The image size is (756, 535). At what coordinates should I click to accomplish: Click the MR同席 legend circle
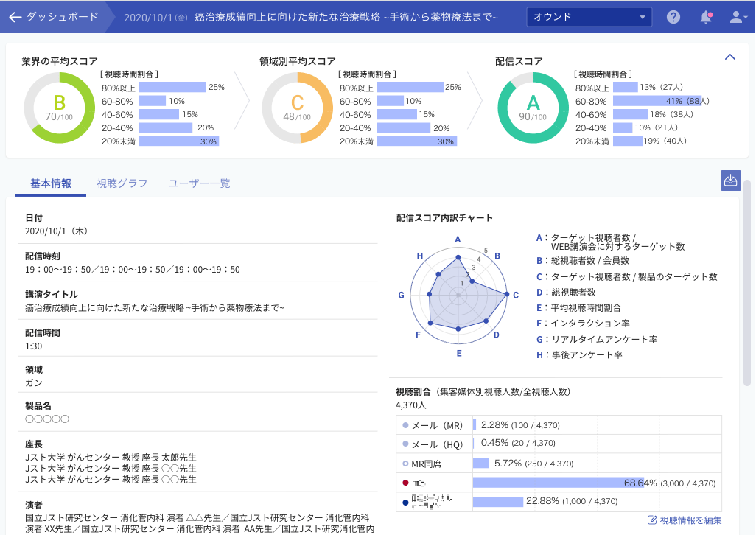pyautogui.click(x=405, y=464)
